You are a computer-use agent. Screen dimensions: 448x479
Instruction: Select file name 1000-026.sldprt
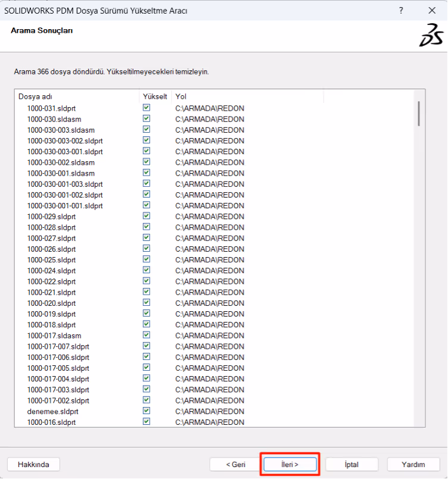(x=51, y=249)
